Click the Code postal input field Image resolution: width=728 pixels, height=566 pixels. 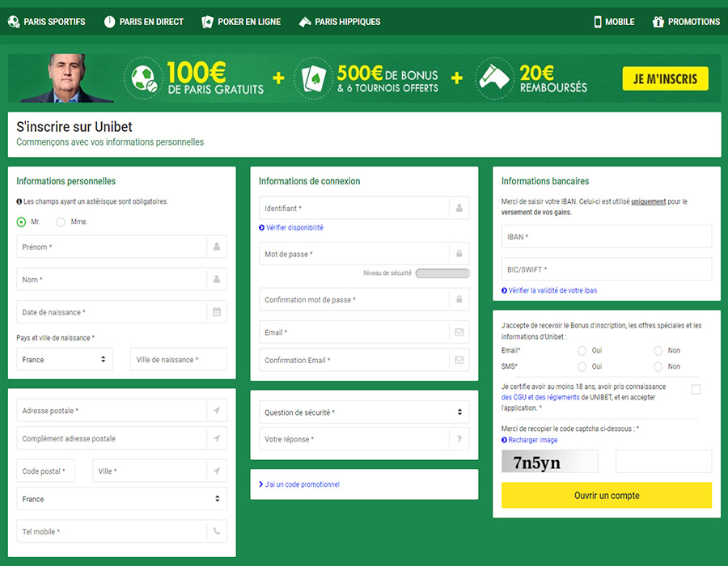(45, 471)
